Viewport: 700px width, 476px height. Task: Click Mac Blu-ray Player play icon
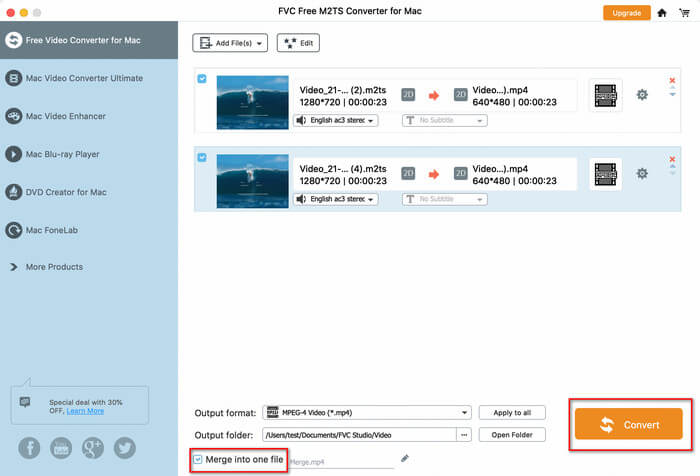click(x=13, y=154)
